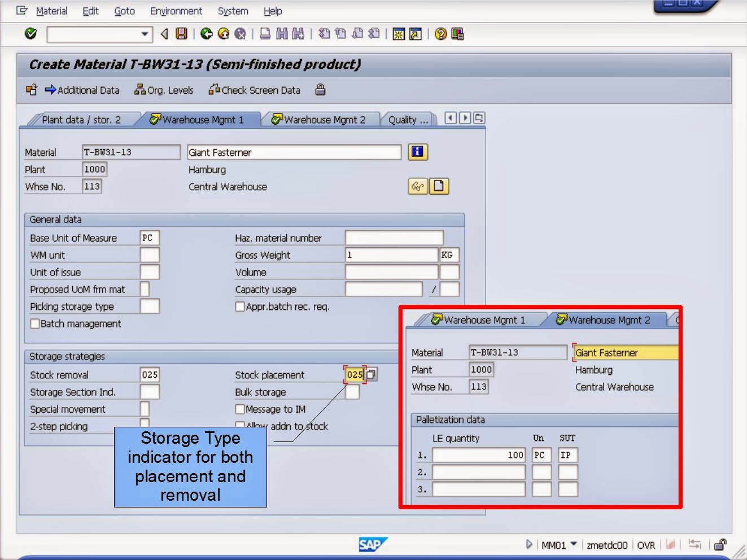The height and width of the screenshot is (560, 747).
Task: Click the Cancel icon in toolbar
Action: click(240, 34)
